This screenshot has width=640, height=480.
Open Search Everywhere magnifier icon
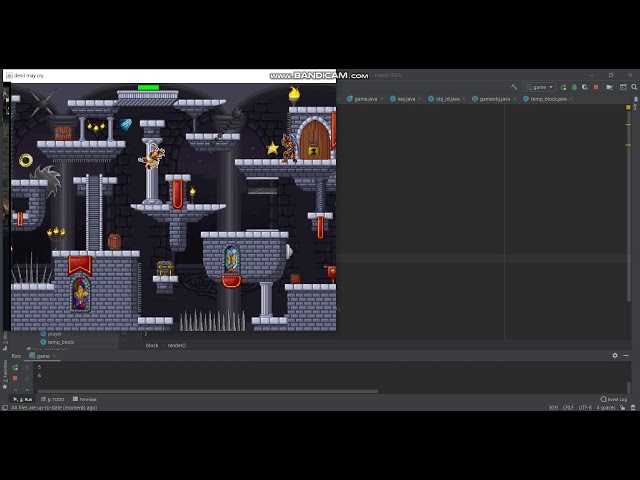[x=634, y=87]
